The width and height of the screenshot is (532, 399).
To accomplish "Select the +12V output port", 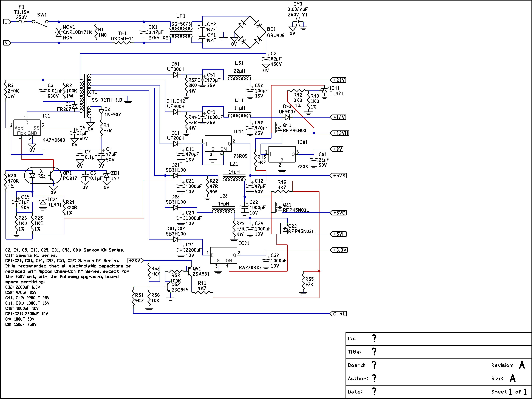I will pyautogui.click(x=338, y=117).
